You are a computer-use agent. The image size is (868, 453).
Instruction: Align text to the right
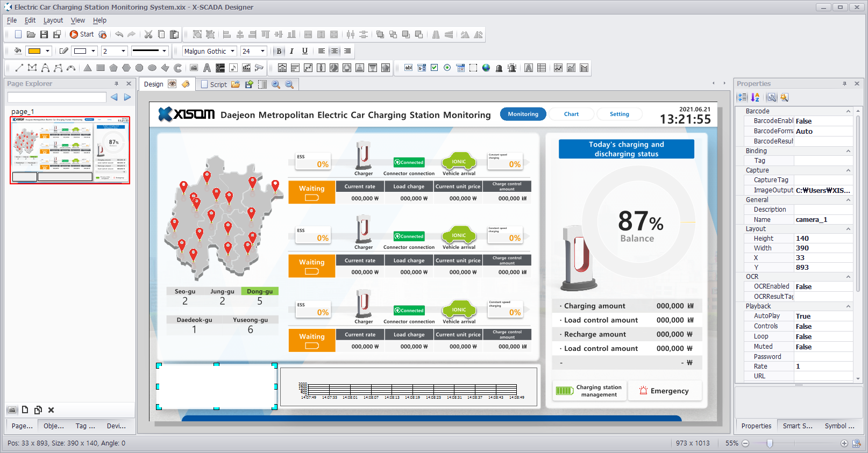point(347,51)
